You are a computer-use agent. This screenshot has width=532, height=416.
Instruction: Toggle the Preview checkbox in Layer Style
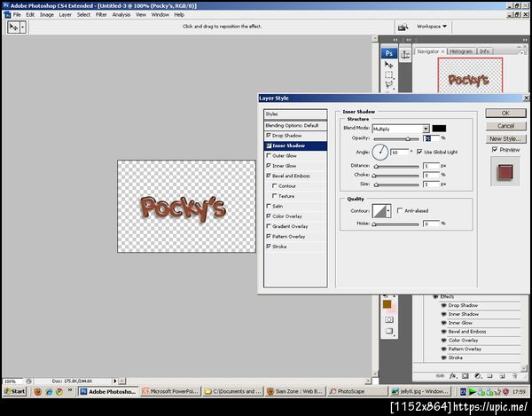coord(495,149)
